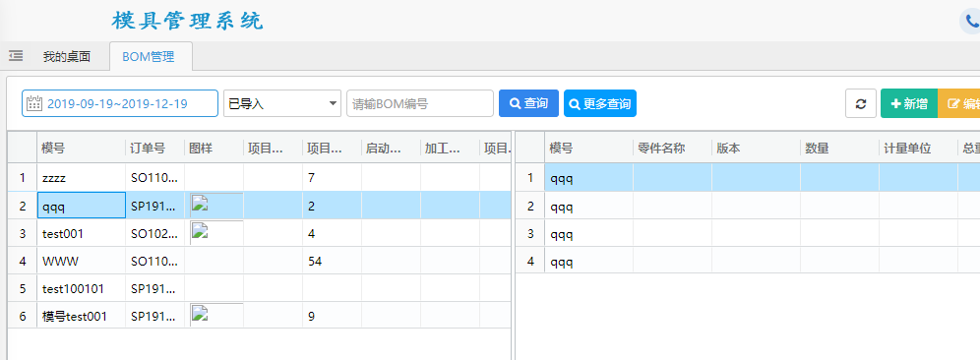This screenshot has width=980, height=360.
Task: Click the phone icon in header
Action: (971, 22)
